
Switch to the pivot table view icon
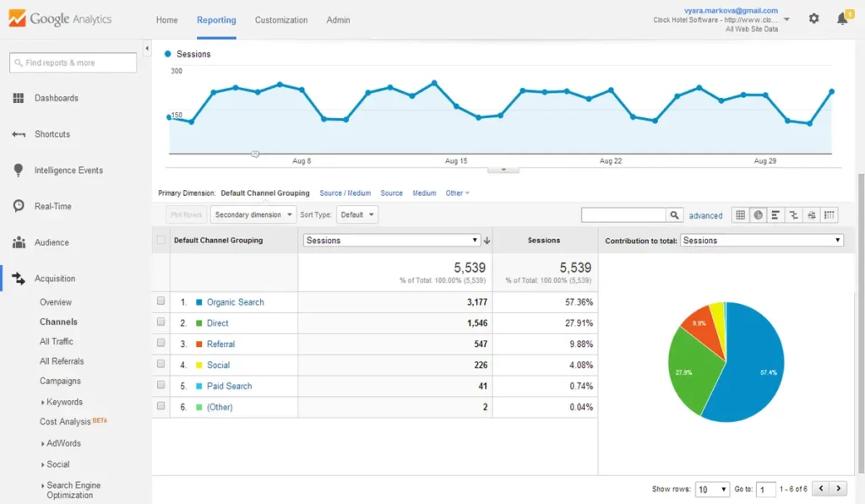tap(830, 215)
